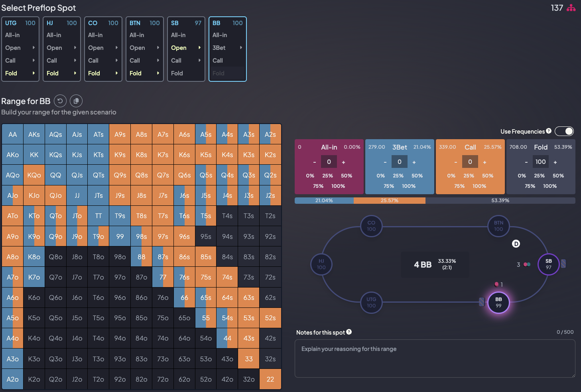Set 3Bet frequency to 25%
This screenshot has width=581, height=392.
pos(398,175)
